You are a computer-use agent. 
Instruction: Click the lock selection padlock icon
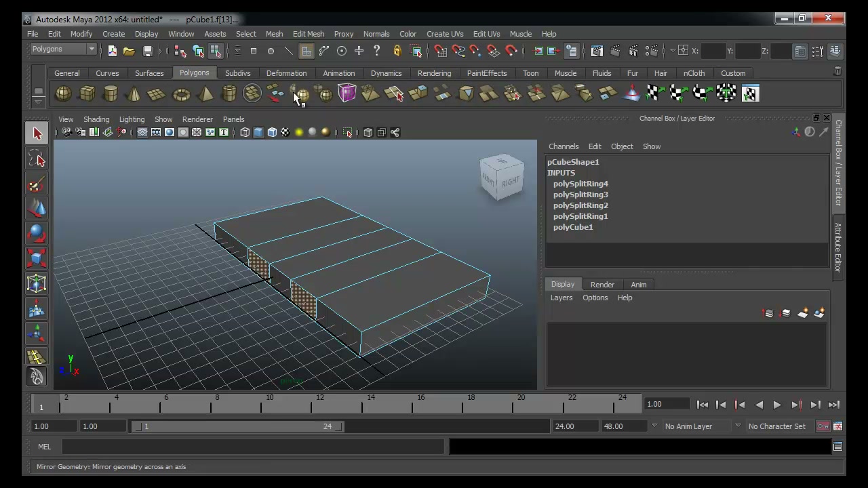tap(397, 51)
